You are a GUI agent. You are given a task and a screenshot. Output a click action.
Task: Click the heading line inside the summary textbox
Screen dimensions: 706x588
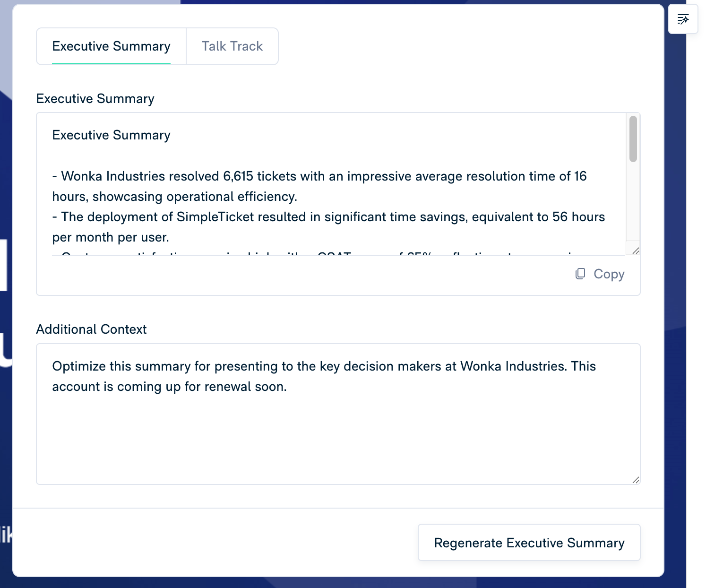[x=111, y=135]
